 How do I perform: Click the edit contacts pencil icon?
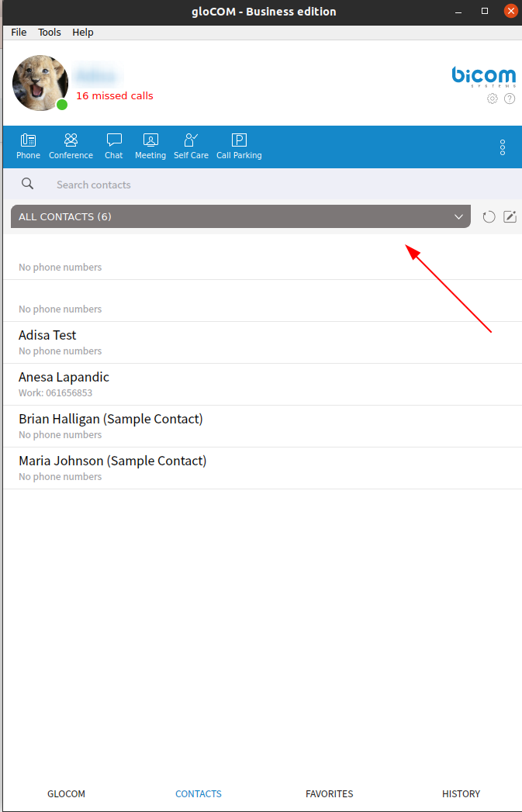510,216
